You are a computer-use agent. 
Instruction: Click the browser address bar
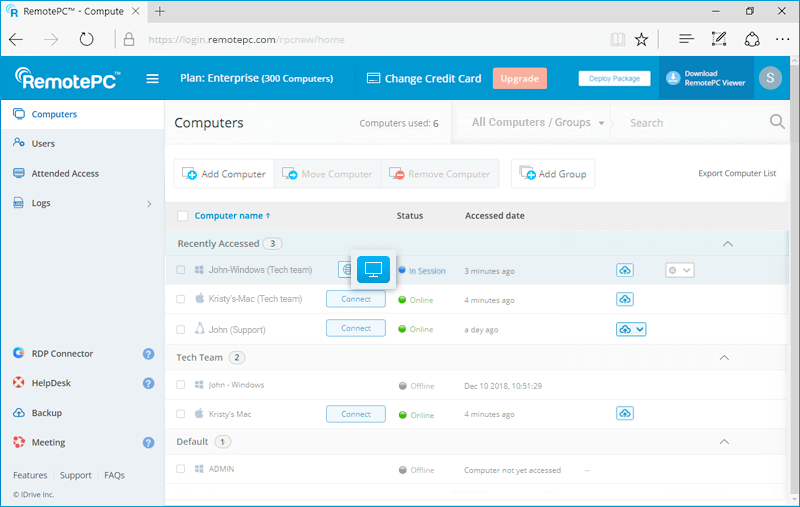[357, 39]
